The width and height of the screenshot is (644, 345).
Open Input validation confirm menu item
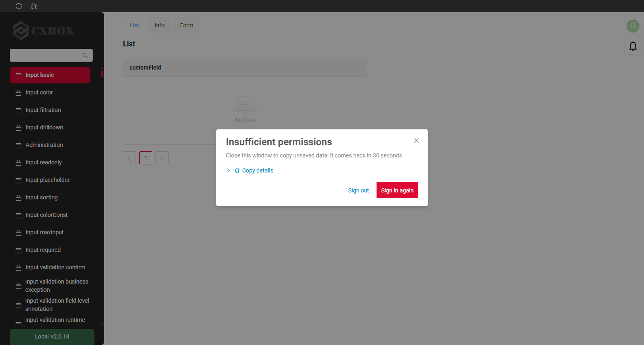click(x=50, y=268)
